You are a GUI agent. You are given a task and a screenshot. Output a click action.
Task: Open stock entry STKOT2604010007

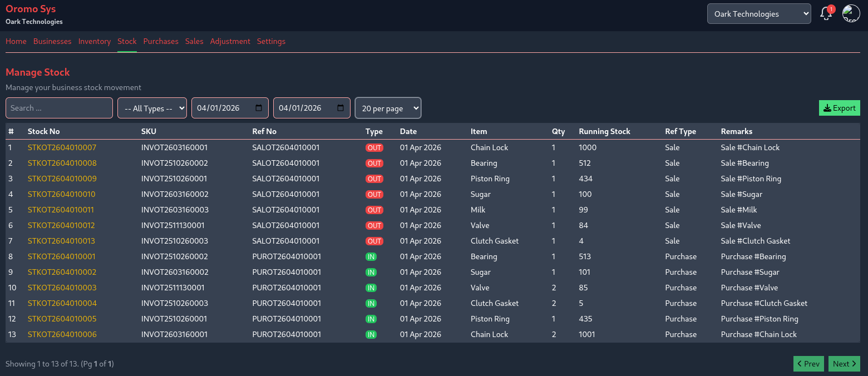[x=62, y=147]
